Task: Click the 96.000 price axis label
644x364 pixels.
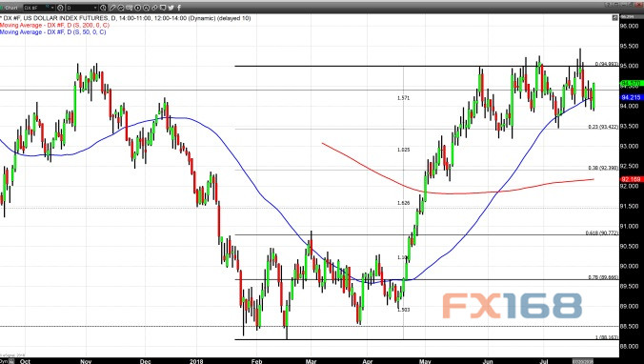Action: pos(630,26)
